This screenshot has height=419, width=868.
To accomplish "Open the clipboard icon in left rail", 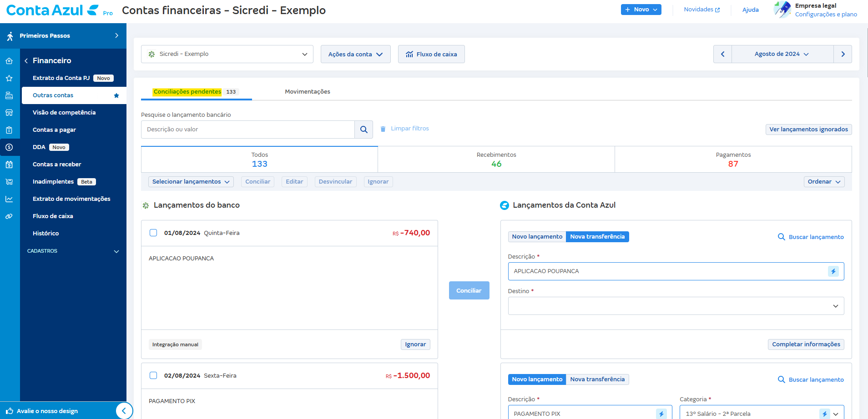I will (x=9, y=130).
